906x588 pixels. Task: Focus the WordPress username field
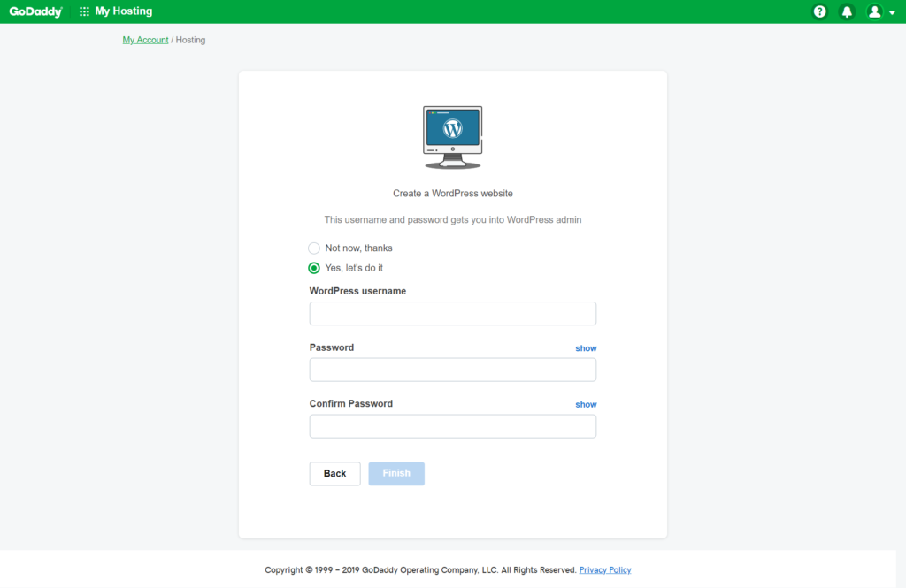(x=452, y=314)
